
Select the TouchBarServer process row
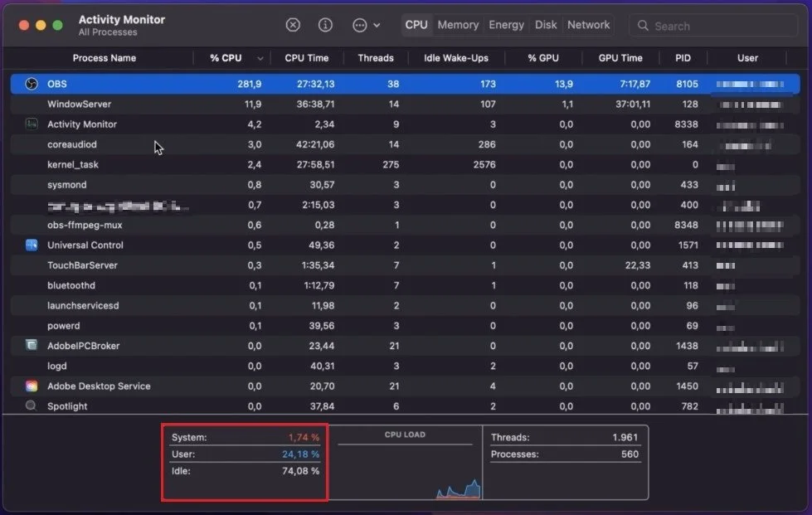[405, 265]
